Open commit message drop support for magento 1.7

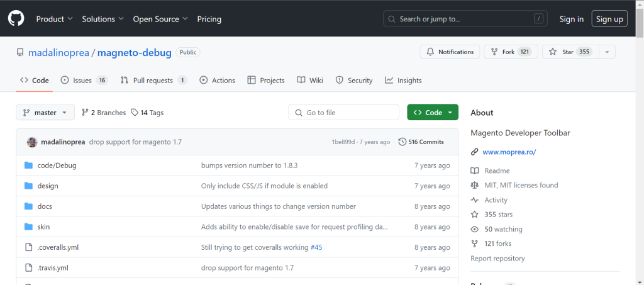tap(136, 142)
